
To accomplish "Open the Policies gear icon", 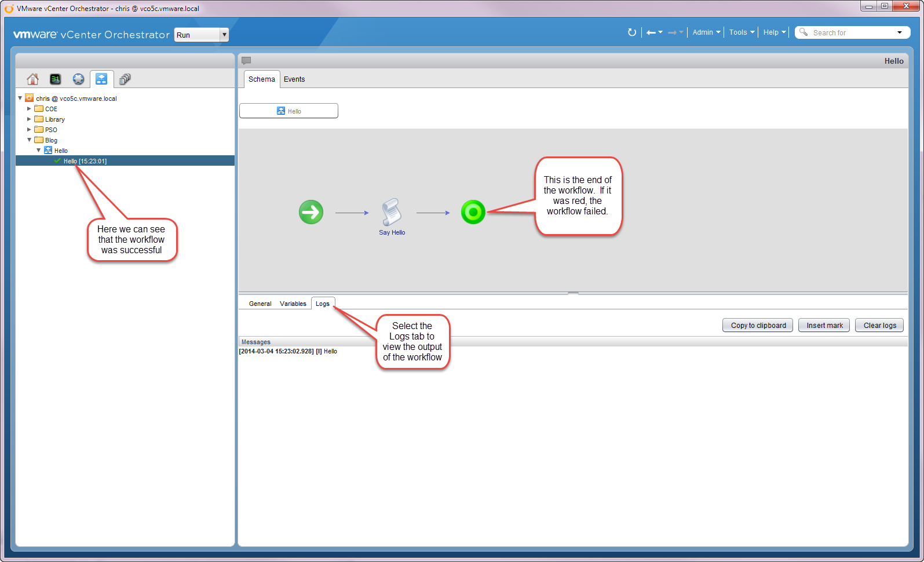I will (78, 79).
